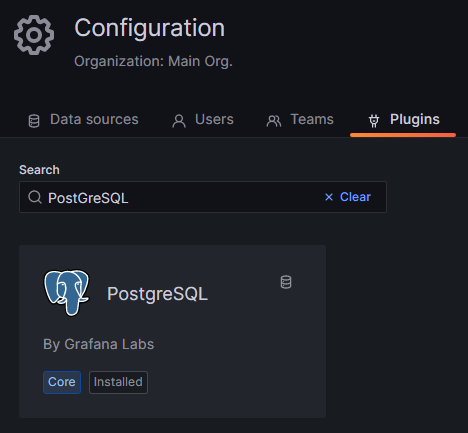Click the Core badge
This screenshot has width=468, height=433.
pyautogui.click(x=62, y=382)
